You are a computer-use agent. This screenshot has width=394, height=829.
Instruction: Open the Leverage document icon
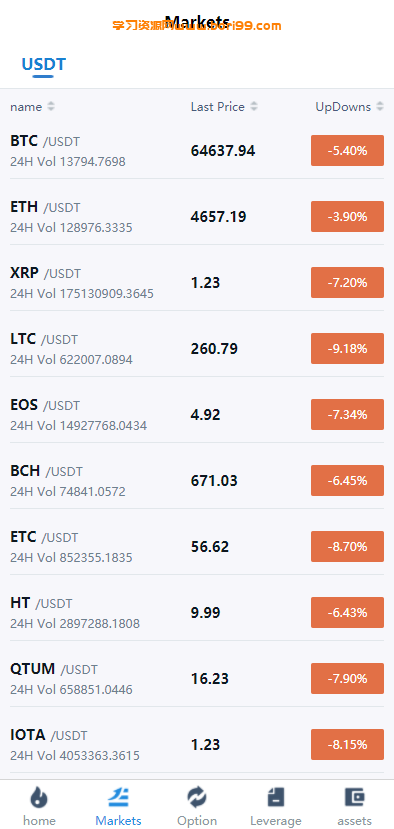(276, 797)
